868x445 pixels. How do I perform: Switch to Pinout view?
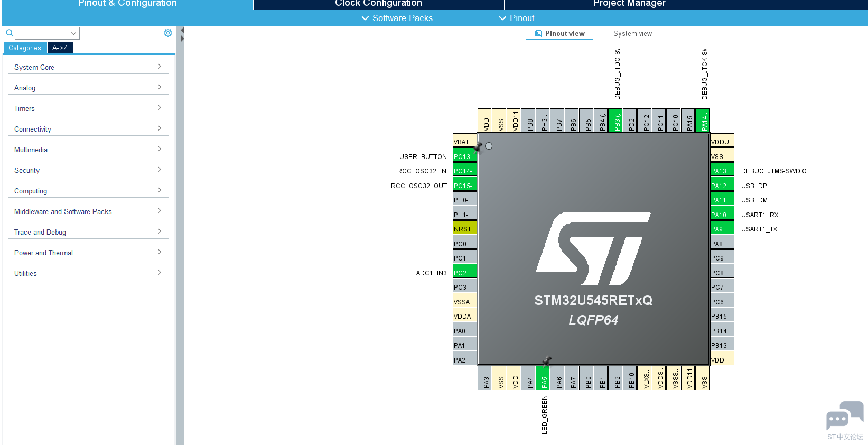click(559, 33)
